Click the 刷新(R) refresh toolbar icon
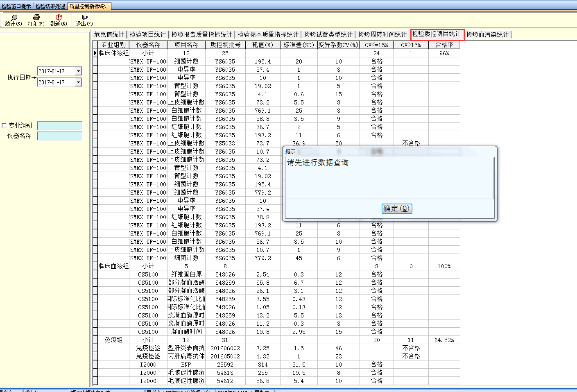 pyautogui.click(x=59, y=20)
